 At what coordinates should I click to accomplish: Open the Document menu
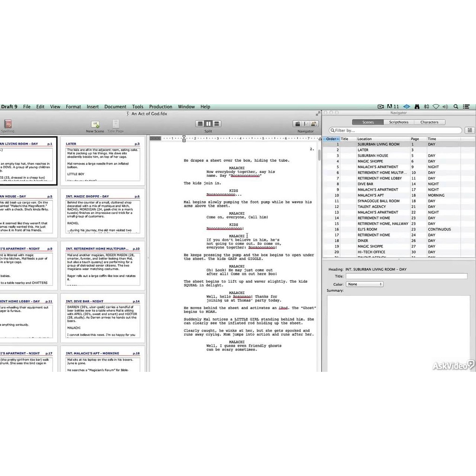tap(115, 106)
